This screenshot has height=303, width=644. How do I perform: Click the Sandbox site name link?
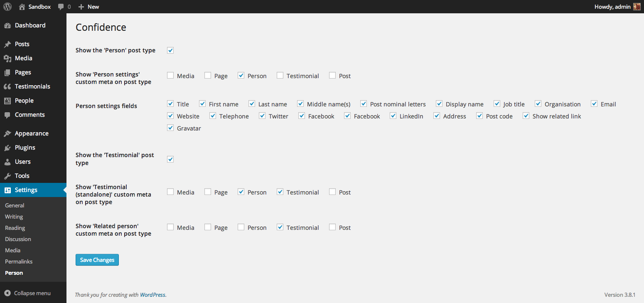39,7
